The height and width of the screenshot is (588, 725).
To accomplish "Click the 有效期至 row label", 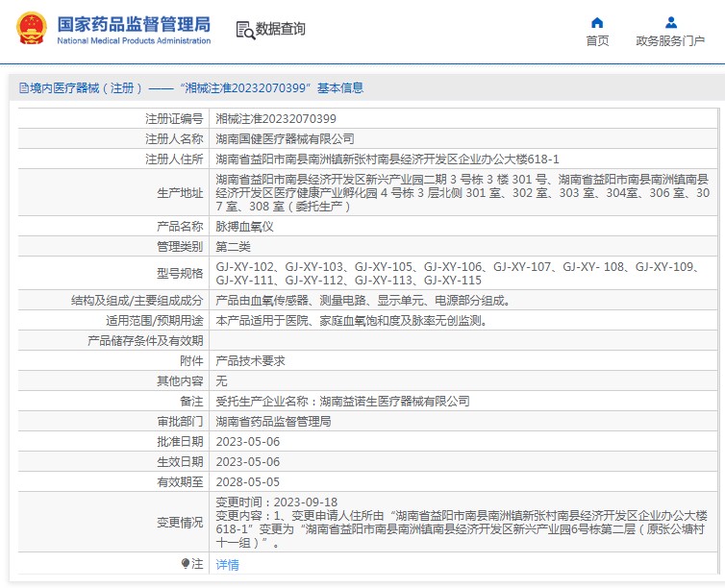I will point(180,481).
